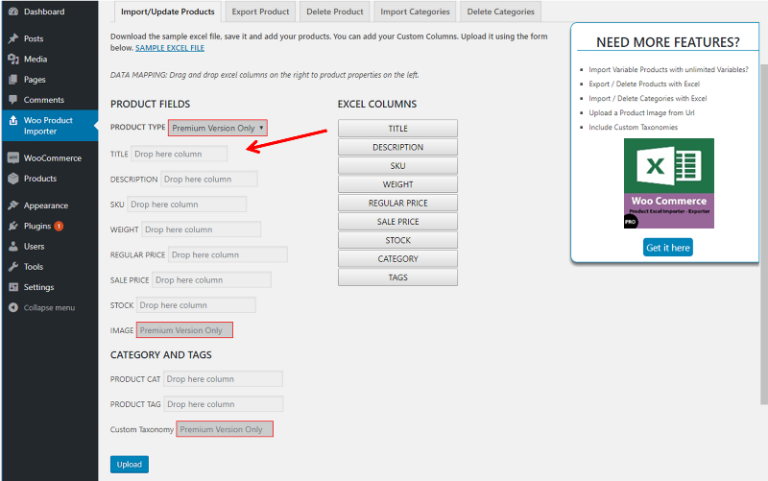
Task: Select the SALE PRICE Excel column button
Action: coord(398,221)
